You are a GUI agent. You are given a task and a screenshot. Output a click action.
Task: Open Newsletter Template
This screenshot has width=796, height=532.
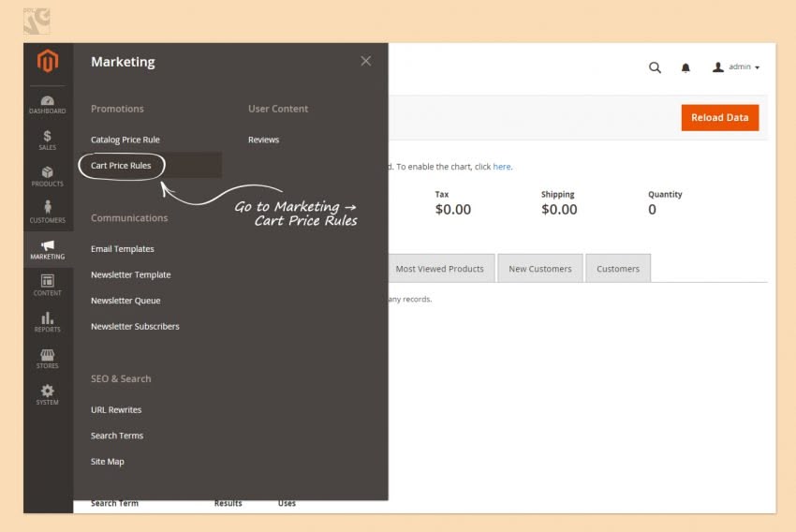click(131, 274)
